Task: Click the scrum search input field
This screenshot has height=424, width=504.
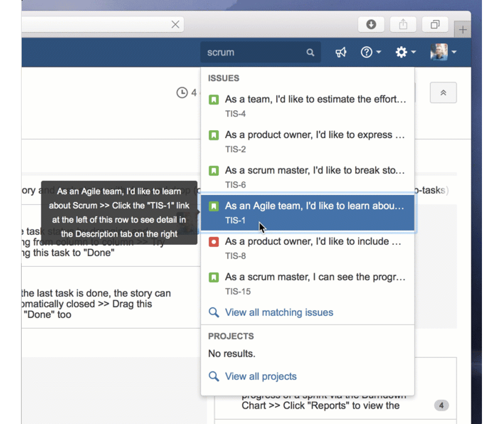Action: 260,52
